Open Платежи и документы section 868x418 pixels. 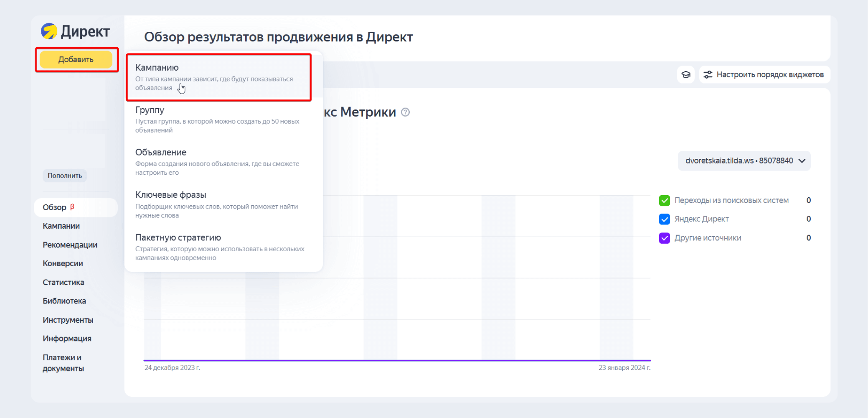pos(63,363)
